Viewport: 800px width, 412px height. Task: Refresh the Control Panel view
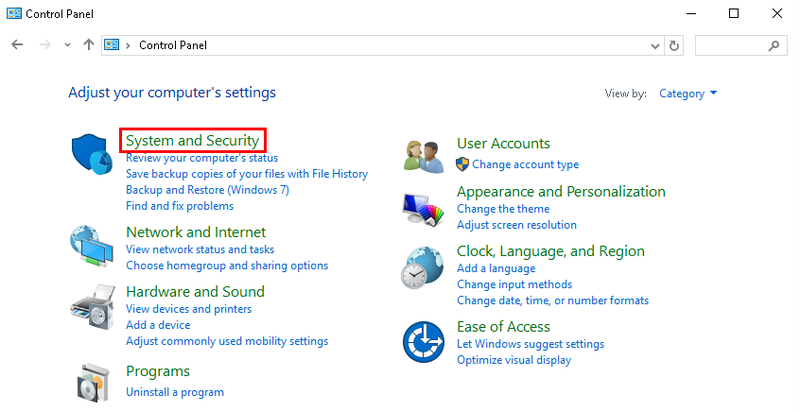click(674, 45)
